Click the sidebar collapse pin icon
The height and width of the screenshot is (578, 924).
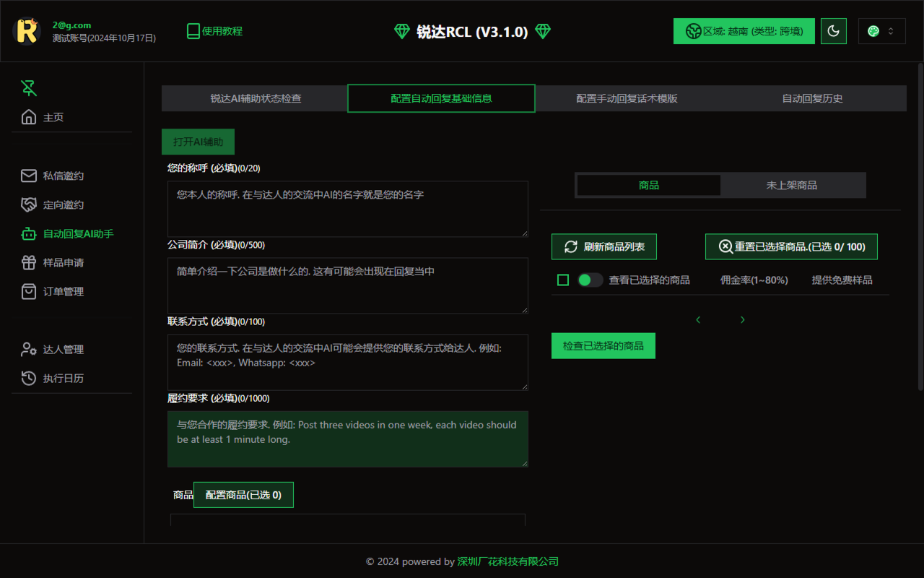[28, 87]
